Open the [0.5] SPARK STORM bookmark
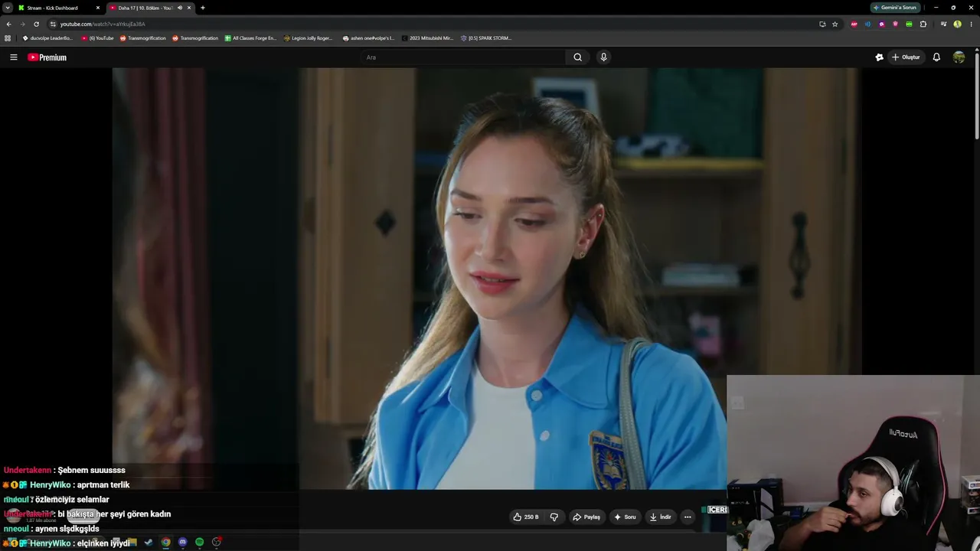 coord(485,38)
